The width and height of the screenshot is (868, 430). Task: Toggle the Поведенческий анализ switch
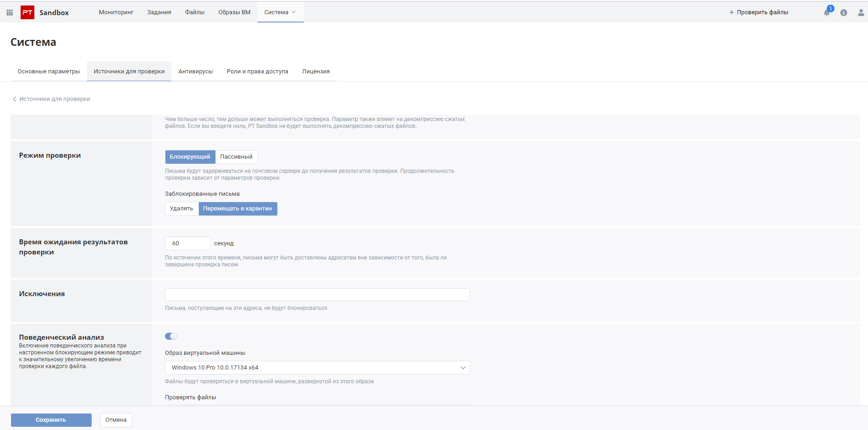[x=171, y=336]
